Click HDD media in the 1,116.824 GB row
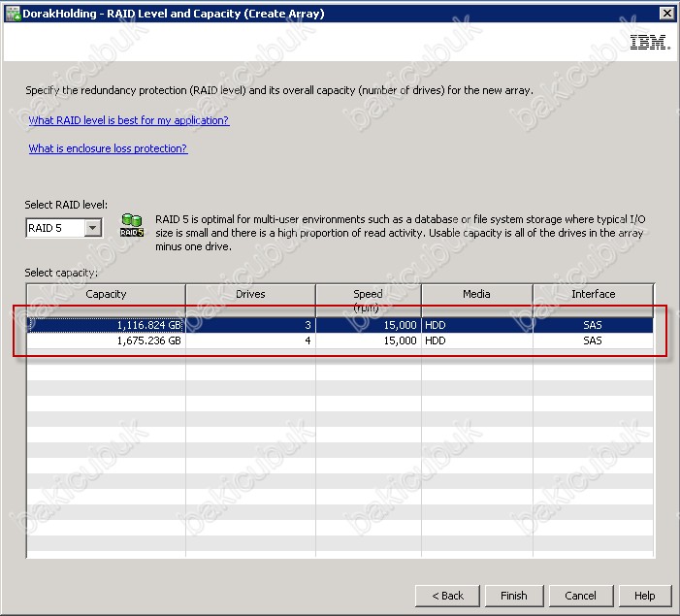680x616 pixels. [476, 325]
